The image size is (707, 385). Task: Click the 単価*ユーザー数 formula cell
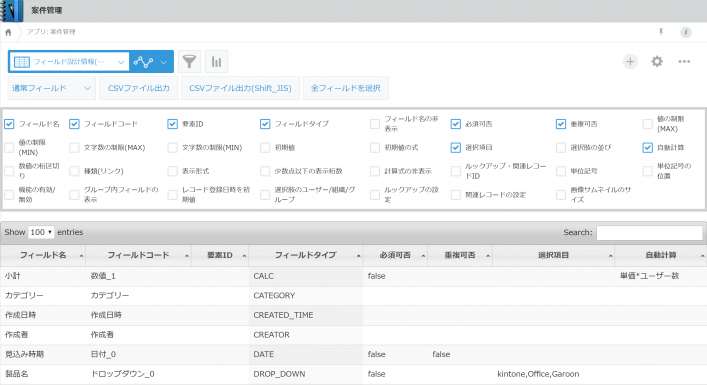pos(661,276)
